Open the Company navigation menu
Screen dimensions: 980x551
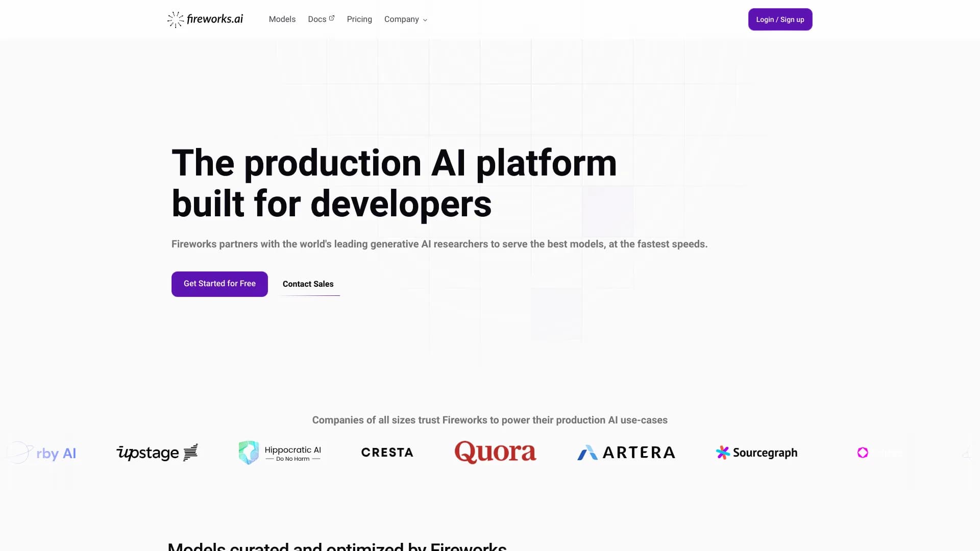pos(401,19)
